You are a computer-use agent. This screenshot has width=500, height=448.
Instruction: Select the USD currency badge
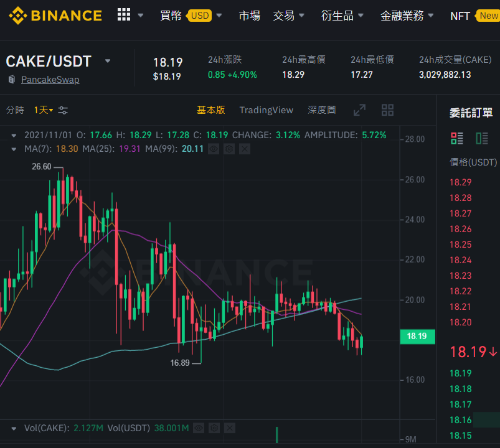[x=200, y=16]
